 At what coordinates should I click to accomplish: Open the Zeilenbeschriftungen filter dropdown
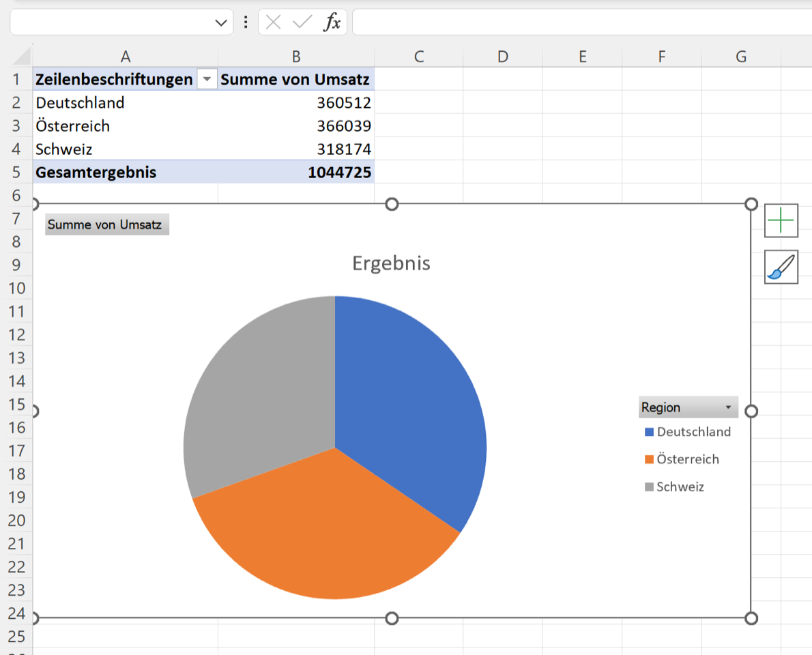[207, 79]
